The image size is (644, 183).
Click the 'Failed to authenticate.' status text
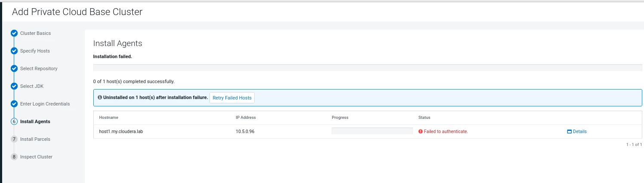[x=446, y=131]
